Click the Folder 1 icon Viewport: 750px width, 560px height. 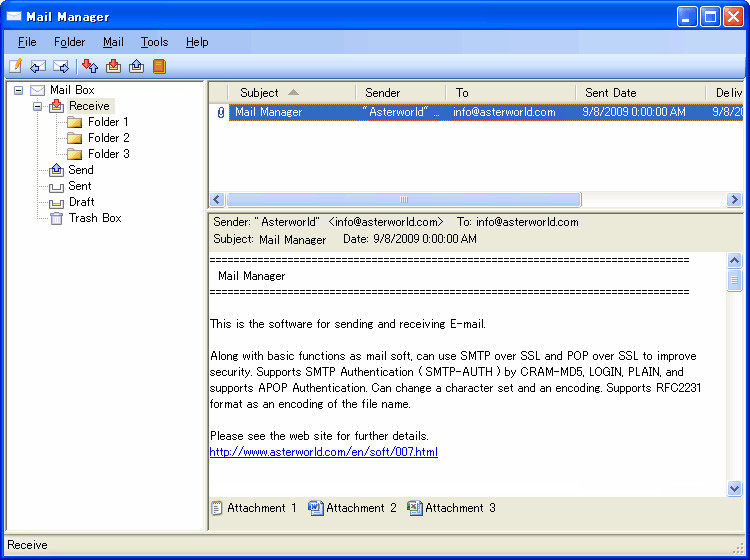(75, 122)
